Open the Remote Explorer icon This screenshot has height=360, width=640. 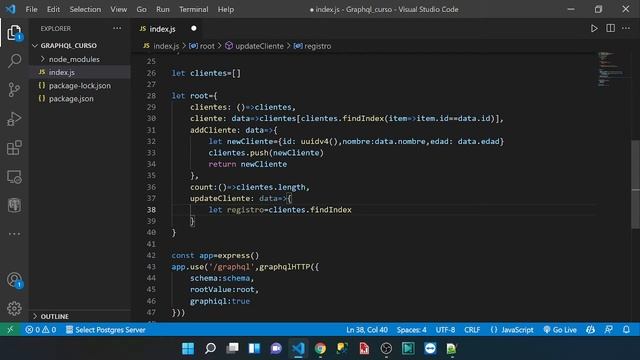click(x=14, y=177)
